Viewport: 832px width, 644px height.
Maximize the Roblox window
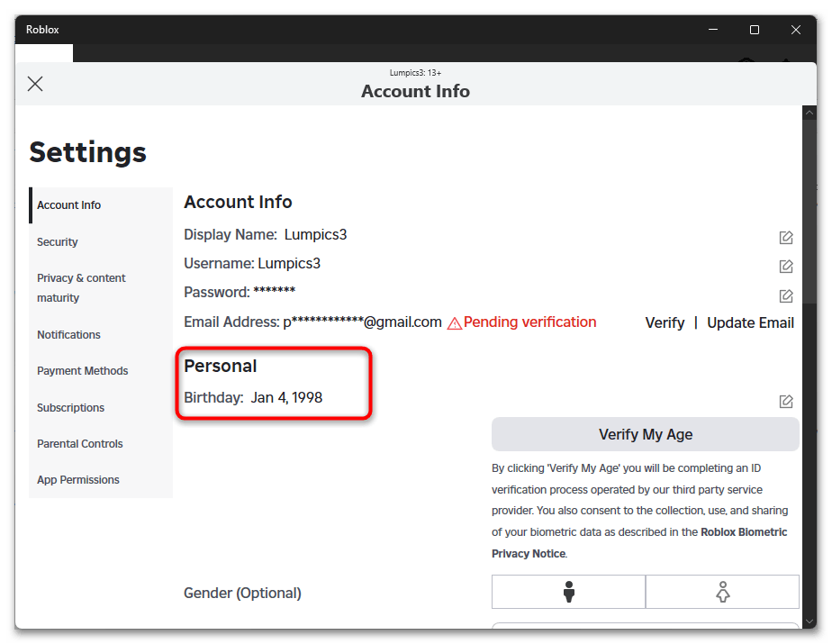[x=754, y=30]
